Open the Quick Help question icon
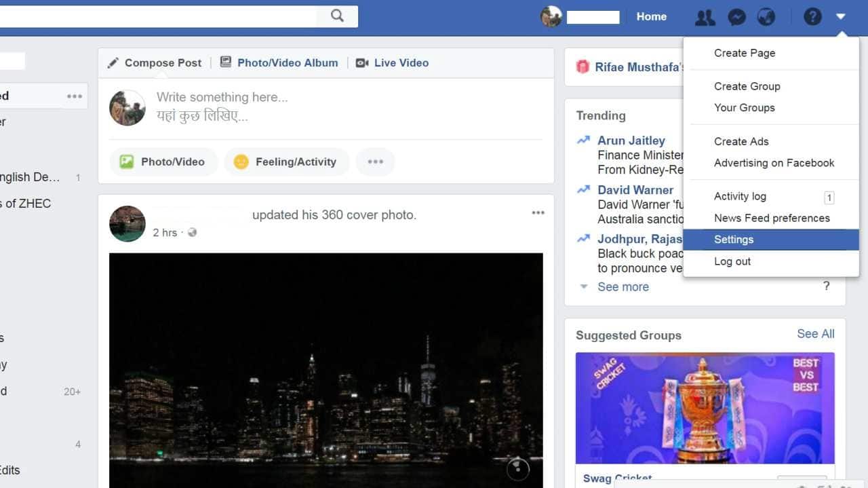Image resolution: width=868 pixels, height=488 pixels. tap(812, 17)
